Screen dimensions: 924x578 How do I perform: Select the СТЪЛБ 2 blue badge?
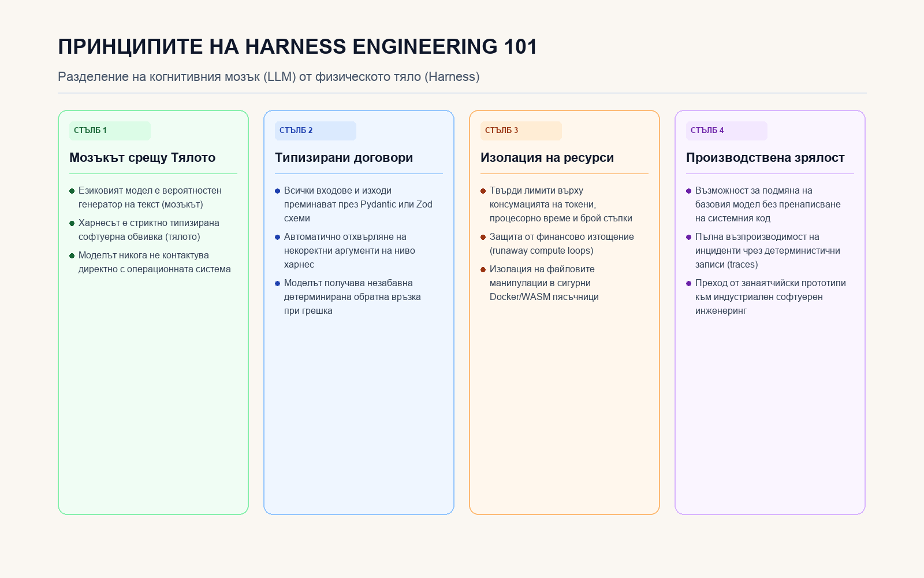click(x=315, y=131)
